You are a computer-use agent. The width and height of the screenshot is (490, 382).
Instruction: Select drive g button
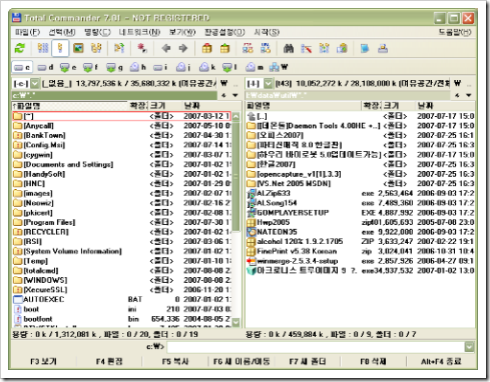click(114, 67)
